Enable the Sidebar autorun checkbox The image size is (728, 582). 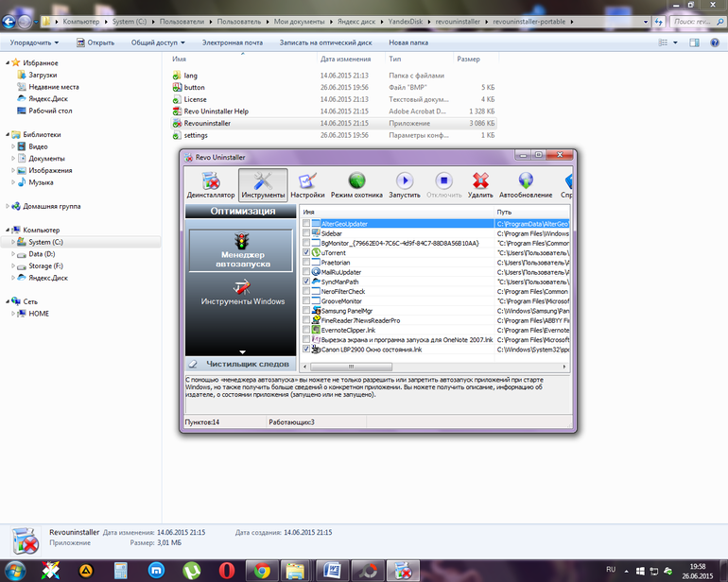306,233
